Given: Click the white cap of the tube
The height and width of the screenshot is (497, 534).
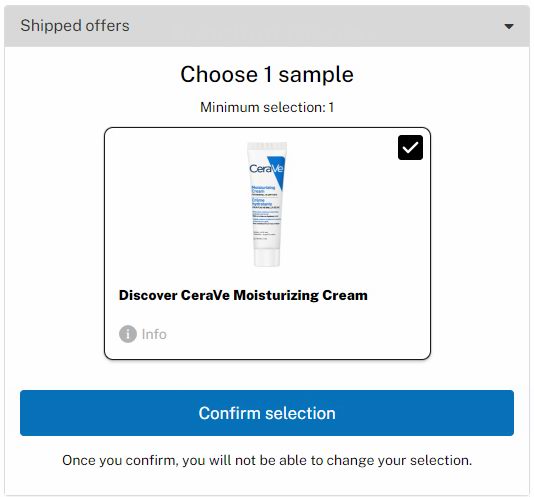Looking at the screenshot, I should click(x=267, y=257).
